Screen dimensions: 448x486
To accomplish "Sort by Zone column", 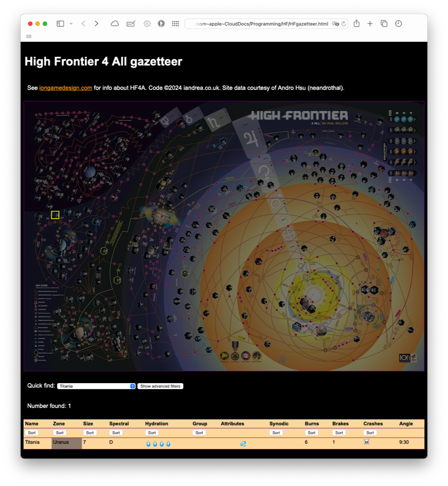I will [60, 433].
